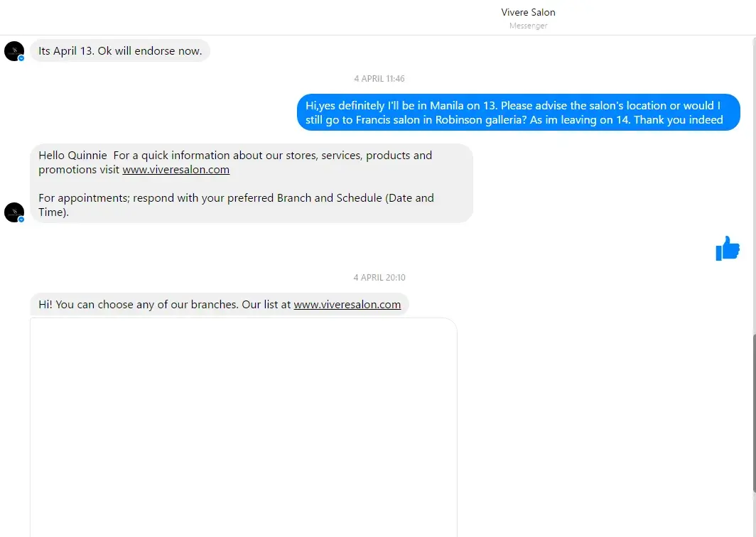Open viveresalon.com link in Hello Quinnie message
This screenshot has width=756, height=537.
[x=175, y=170]
